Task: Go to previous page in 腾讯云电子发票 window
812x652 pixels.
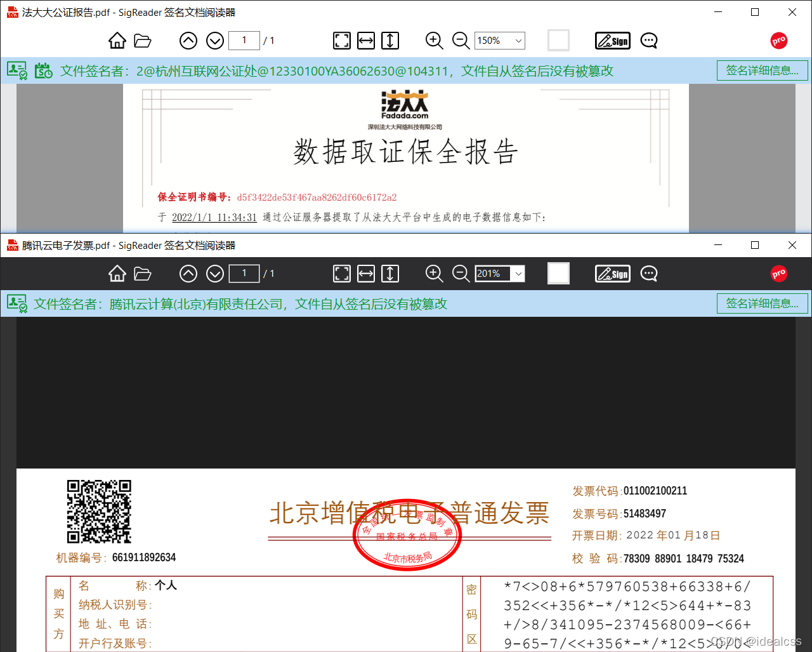Action: [x=188, y=274]
